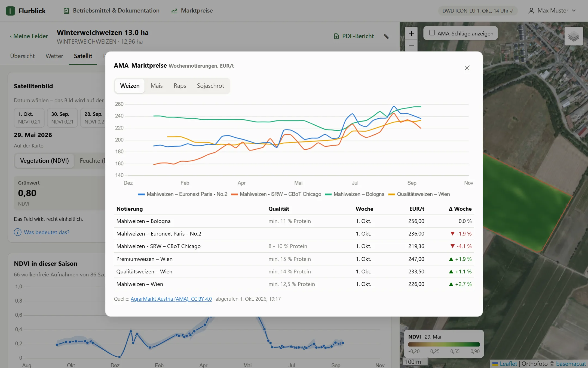This screenshot has height=368, width=588.
Task: Open the Leaflet attribution link
Action: (x=508, y=364)
